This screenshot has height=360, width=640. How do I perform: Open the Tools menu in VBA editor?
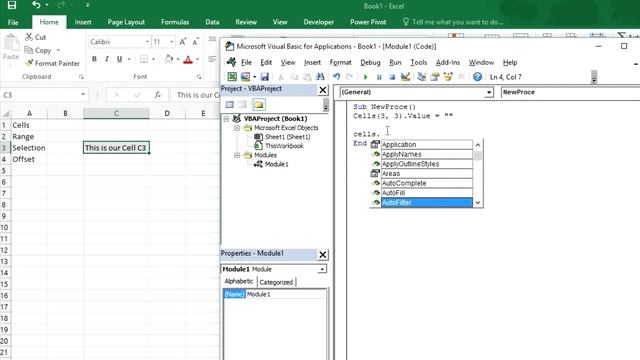click(x=418, y=62)
